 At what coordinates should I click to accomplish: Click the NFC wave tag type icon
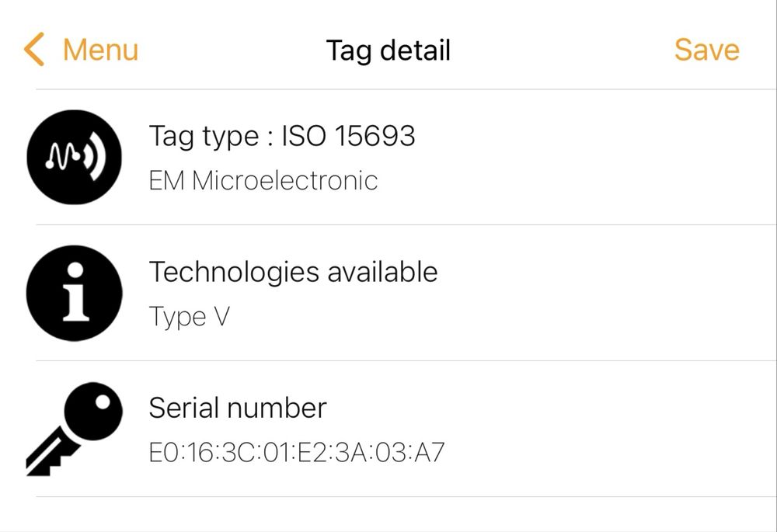pos(74,157)
